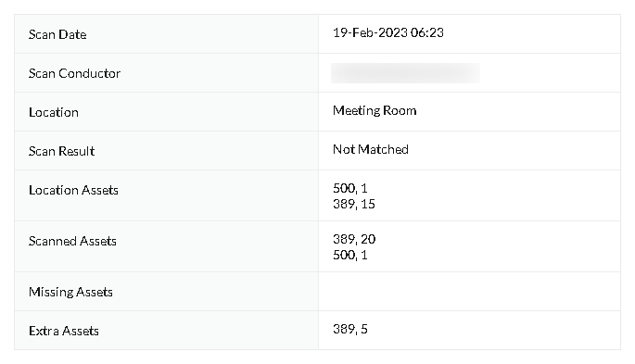Click the Location Assets label
Image resolution: width=635 pixels, height=364 pixels.
[73, 190]
